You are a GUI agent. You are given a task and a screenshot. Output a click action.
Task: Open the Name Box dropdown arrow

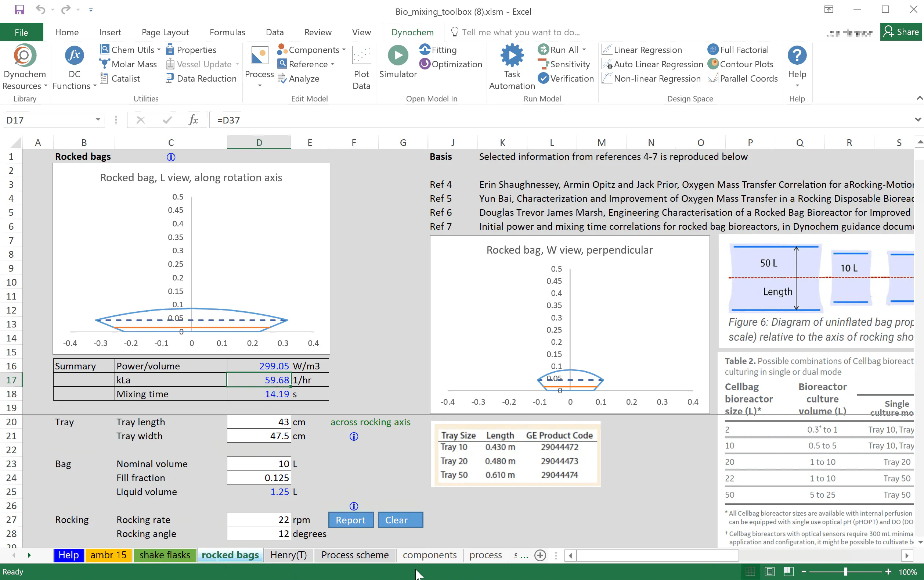tap(98, 120)
